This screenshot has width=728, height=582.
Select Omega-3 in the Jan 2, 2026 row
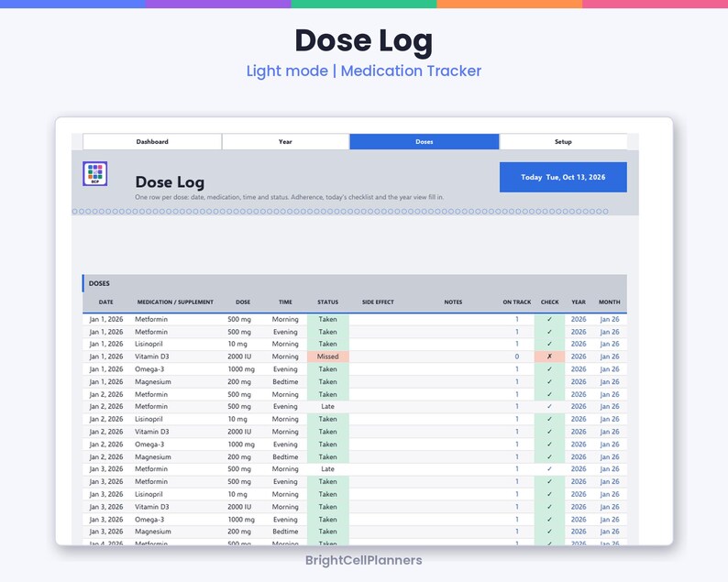pyautogui.click(x=149, y=445)
